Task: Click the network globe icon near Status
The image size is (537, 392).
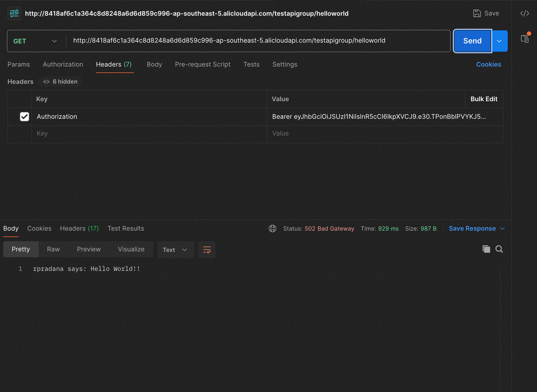Action: (x=272, y=228)
